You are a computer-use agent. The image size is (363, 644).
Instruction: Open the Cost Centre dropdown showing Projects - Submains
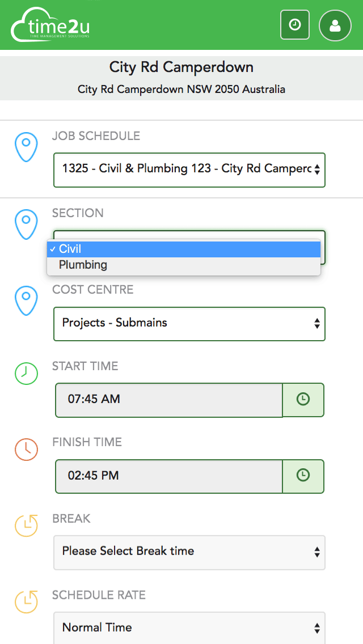coord(189,324)
